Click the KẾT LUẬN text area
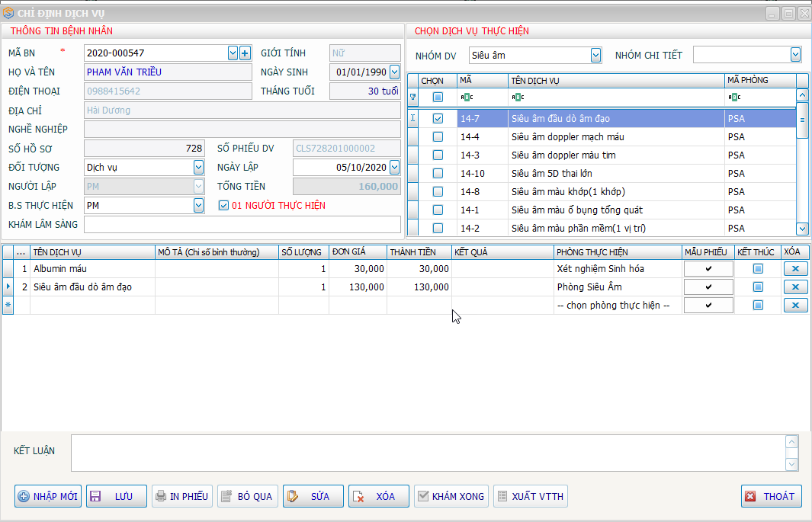Screen dimensions: 812x522 [428, 453]
